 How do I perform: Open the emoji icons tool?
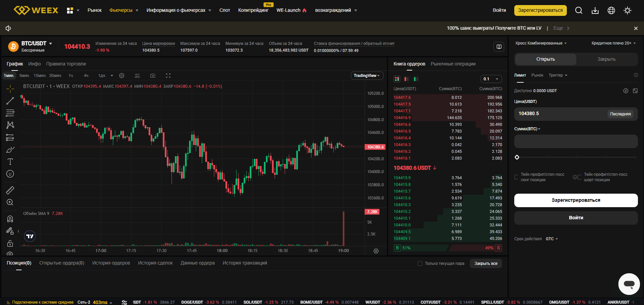[10, 174]
